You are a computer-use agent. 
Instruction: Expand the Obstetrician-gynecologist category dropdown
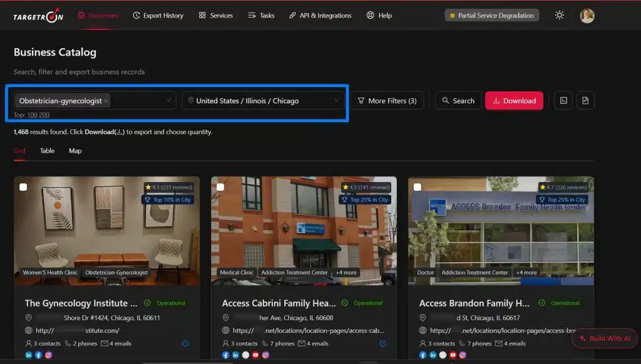(168, 101)
